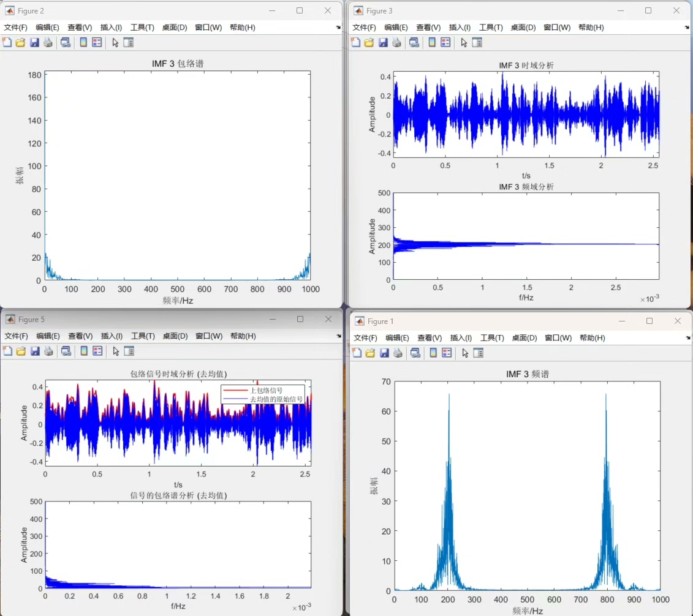Print Figure 5 with the printer icon
This screenshot has height=616, width=693.
tap(48, 351)
